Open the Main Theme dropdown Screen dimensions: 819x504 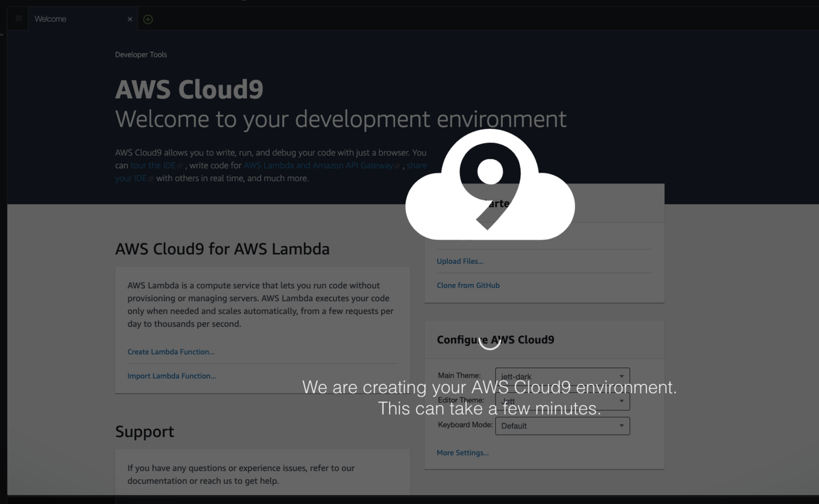pyautogui.click(x=562, y=376)
